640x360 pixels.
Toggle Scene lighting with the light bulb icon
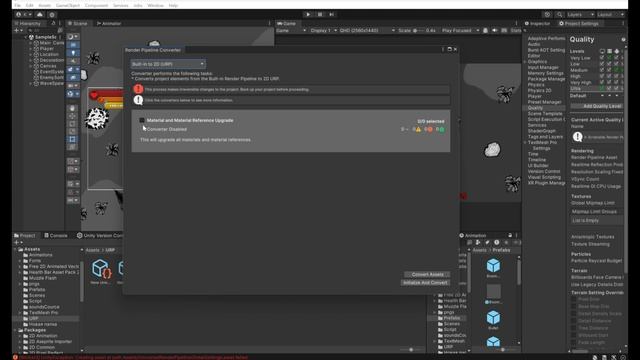click(73, 53)
